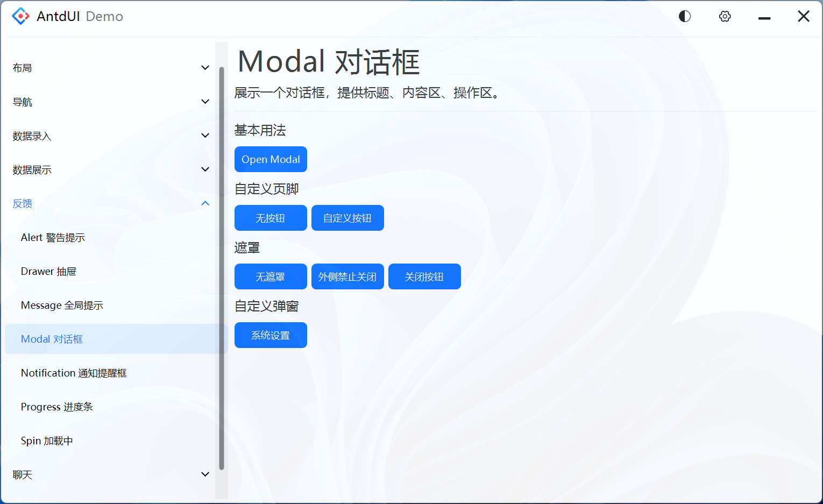
Task: Collapse the 反馈 section
Action: tap(108, 203)
